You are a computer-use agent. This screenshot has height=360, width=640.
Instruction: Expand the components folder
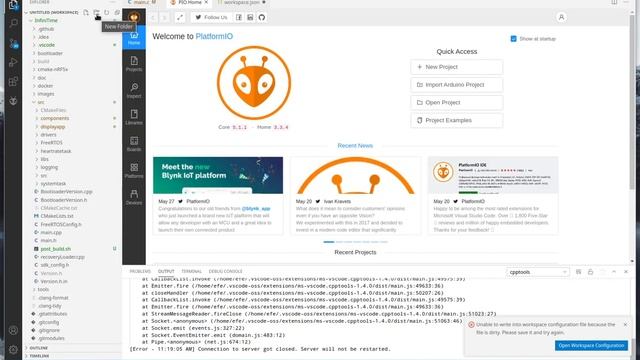click(x=55, y=118)
